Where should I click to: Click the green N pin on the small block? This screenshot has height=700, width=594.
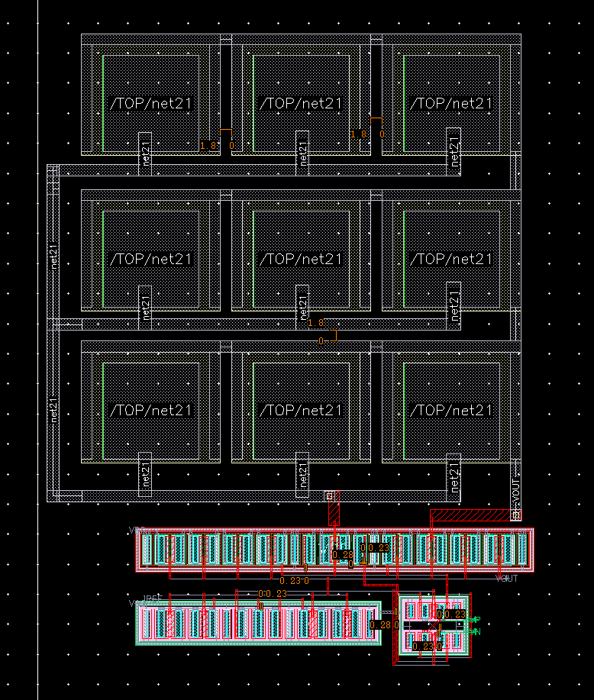[476, 632]
